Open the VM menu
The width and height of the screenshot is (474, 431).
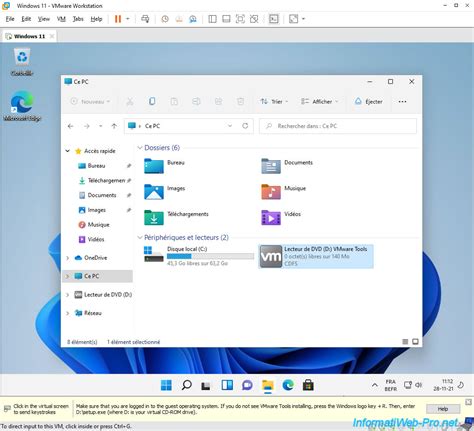tap(61, 19)
